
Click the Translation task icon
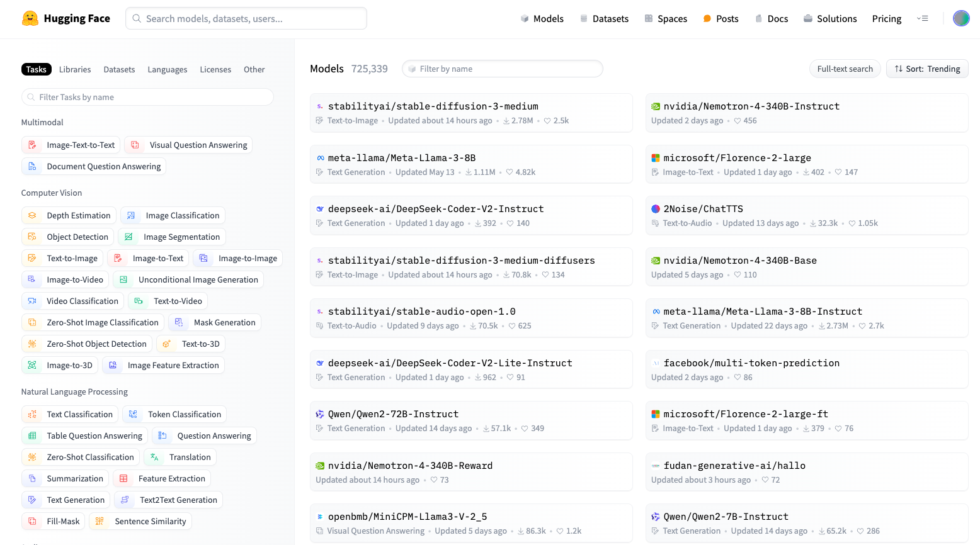click(x=155, y=458)
